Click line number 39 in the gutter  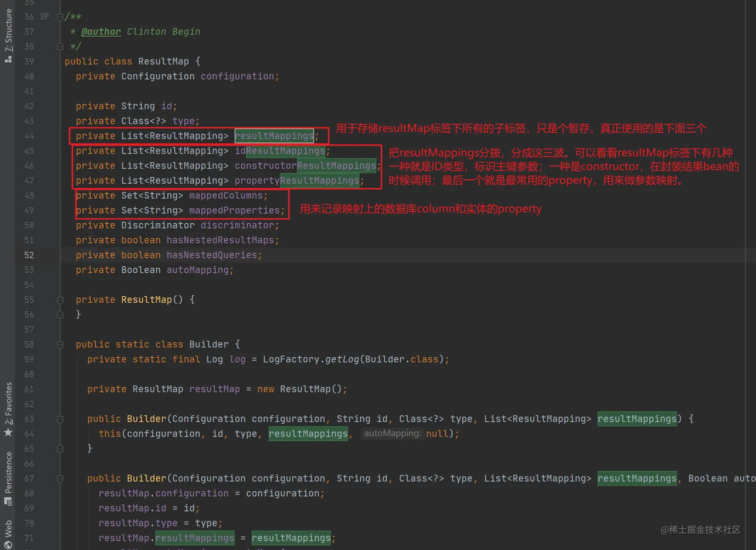(29, 61)
